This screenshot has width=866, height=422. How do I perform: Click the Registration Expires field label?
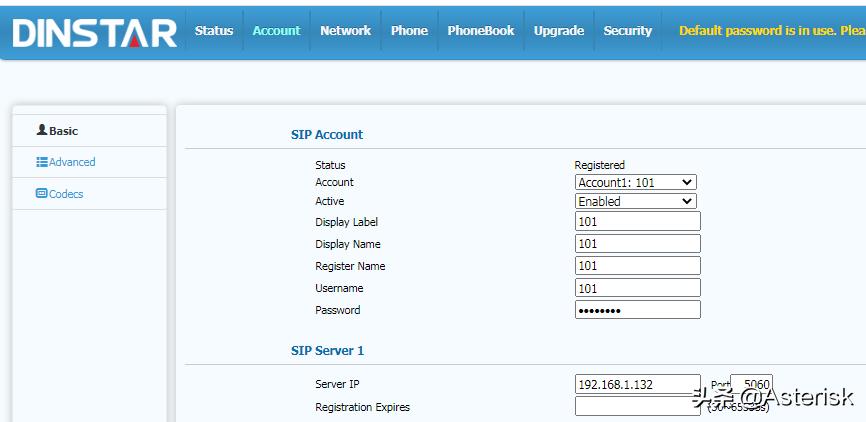click(x=362, y=407)
